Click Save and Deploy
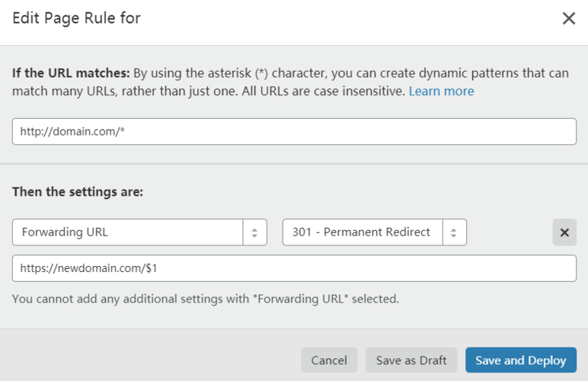Viewport: 588px width, 381px height. click(521, 360)
